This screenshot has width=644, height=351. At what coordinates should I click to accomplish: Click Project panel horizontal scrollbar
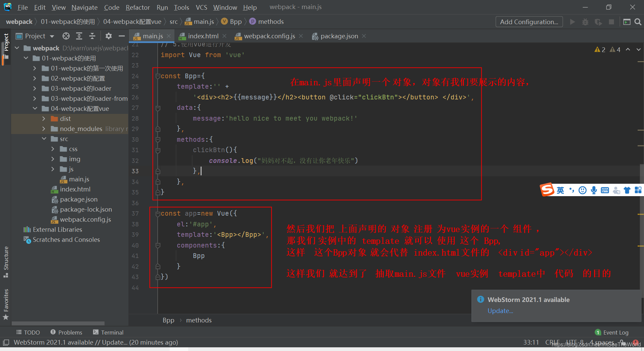click(58, 323)
